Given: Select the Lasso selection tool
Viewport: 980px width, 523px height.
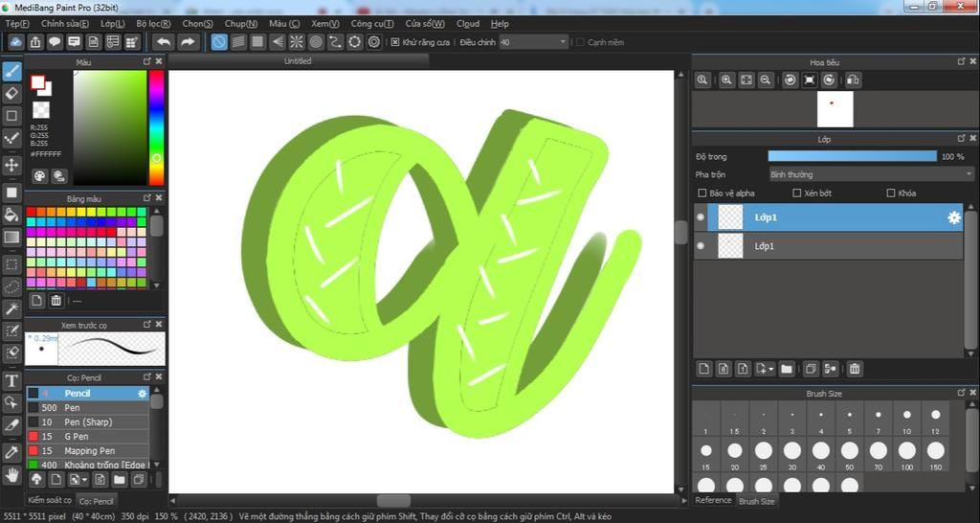Looking at the screenshot, I should [x=11, y=287].
